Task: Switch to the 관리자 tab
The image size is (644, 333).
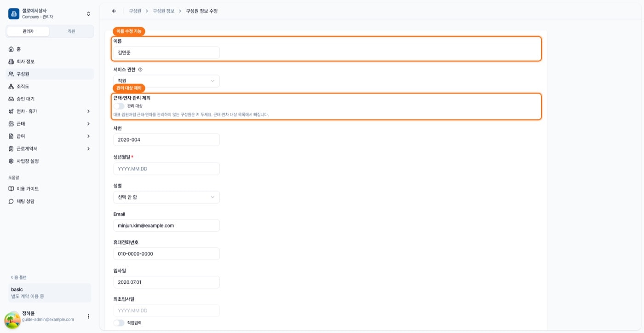Action: [28, 31]
